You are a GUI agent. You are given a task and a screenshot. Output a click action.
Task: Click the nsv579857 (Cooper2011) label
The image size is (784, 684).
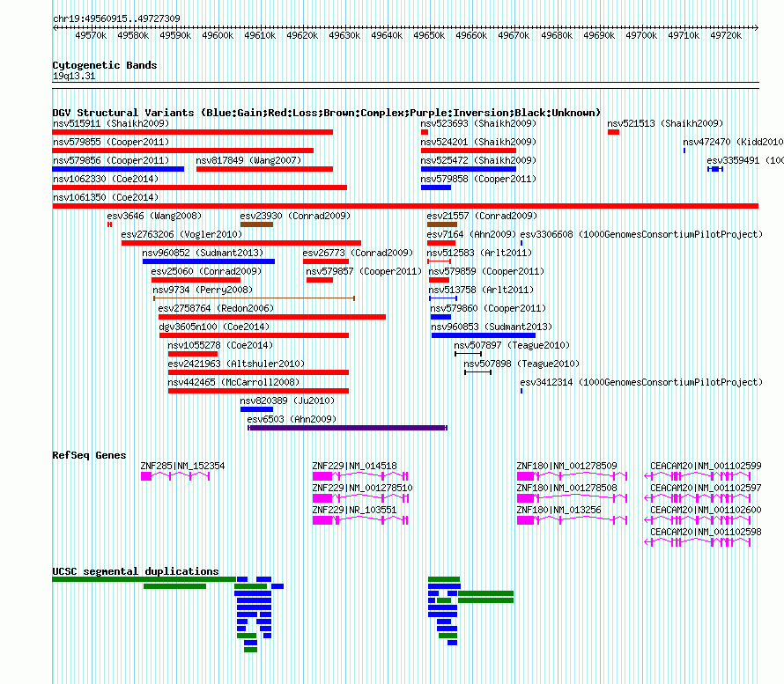(x=364, y=271)
